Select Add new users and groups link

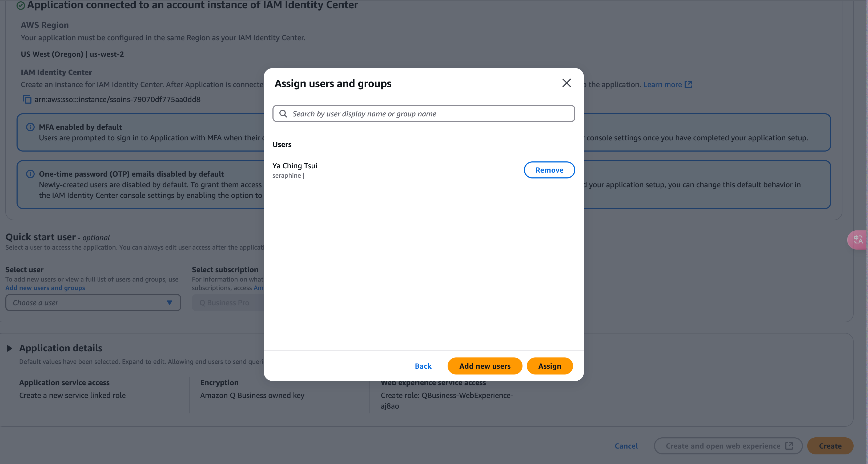pyautogui.click(x=45, y=287)
